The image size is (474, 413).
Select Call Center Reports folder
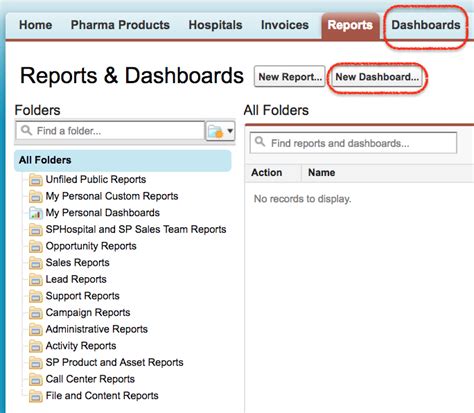point(90,379)
